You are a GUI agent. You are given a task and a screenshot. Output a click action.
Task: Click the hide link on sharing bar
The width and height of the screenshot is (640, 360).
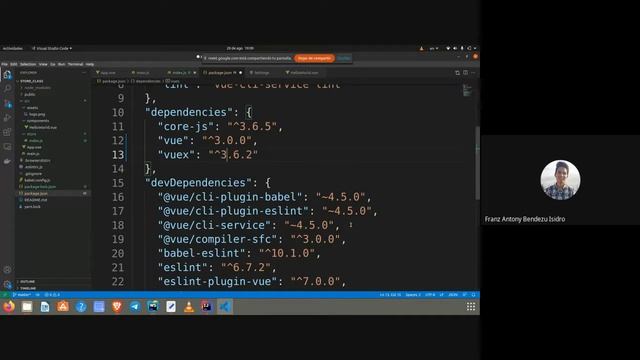pos(344,58)
